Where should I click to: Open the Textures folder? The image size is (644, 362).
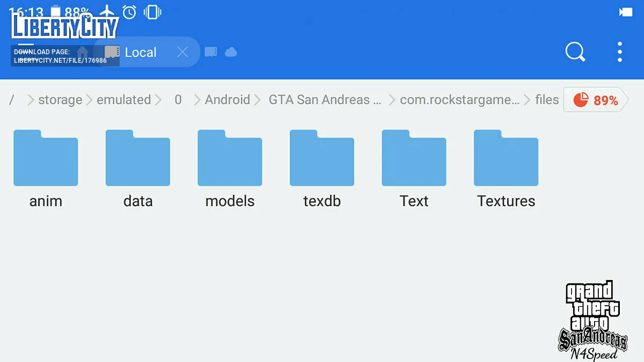506,169
